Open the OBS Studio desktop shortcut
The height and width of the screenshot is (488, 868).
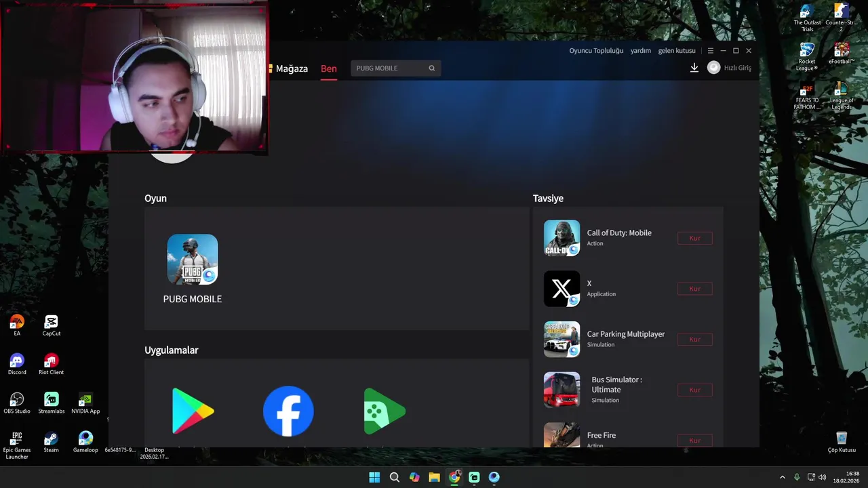pyautogui.click(x=17, y=403)
